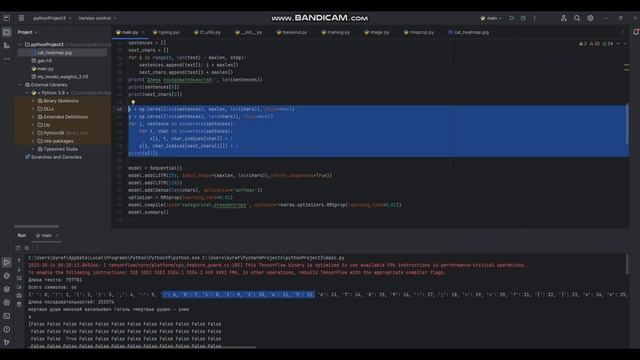This screenshot has height=360, width=640.
Task: Print the console output
Action: 19,296
